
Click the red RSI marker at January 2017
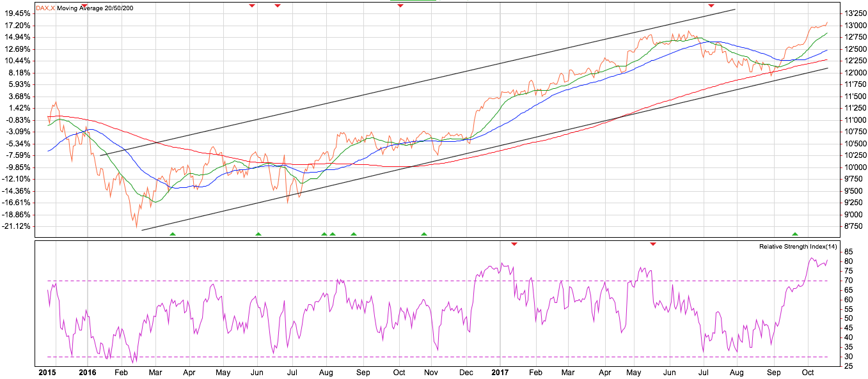[514, 244]
